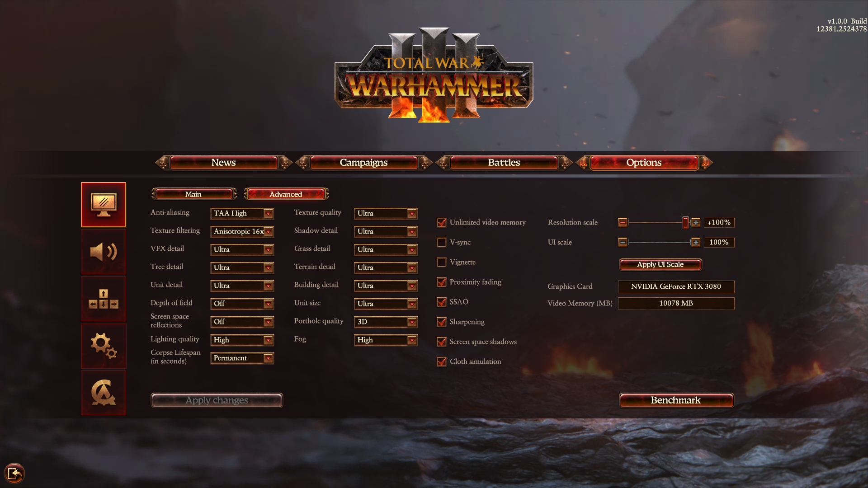Click the Resolution scale slider handle
This screenshot has width=868, height=488.
[686, 222]
